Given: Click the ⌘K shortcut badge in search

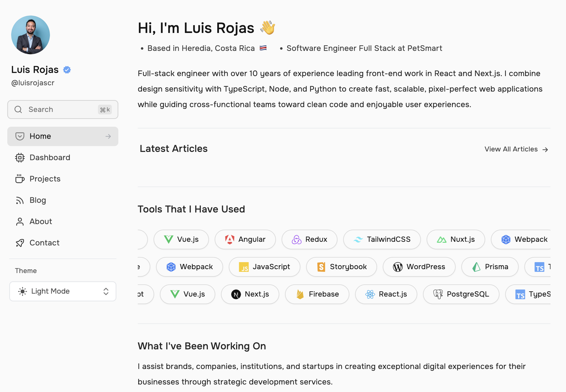Looking at the screenshot, I should pyautogui.click(x=105, y=110).
